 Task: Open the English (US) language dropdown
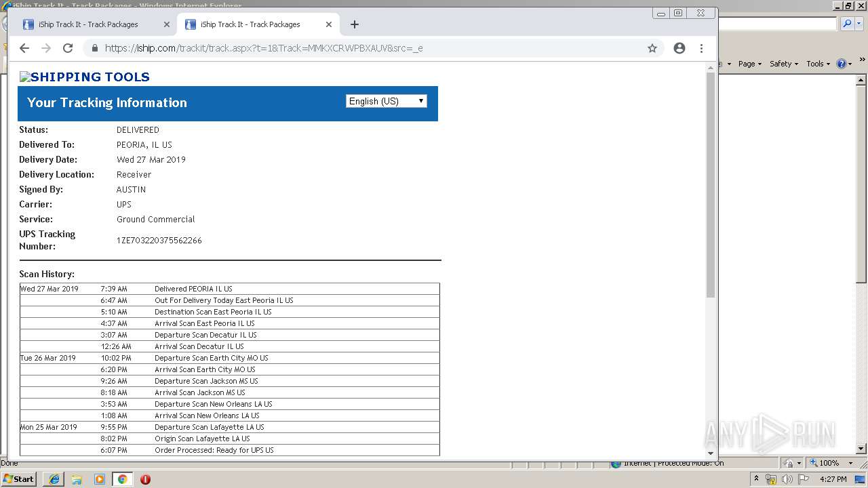(x=387, y=101)
